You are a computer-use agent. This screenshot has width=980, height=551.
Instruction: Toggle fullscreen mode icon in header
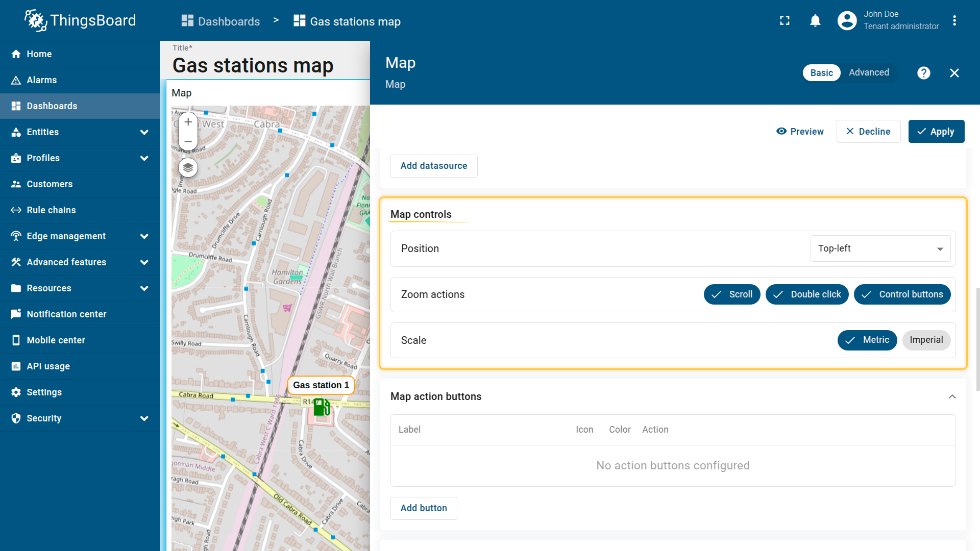coord(785,21)
